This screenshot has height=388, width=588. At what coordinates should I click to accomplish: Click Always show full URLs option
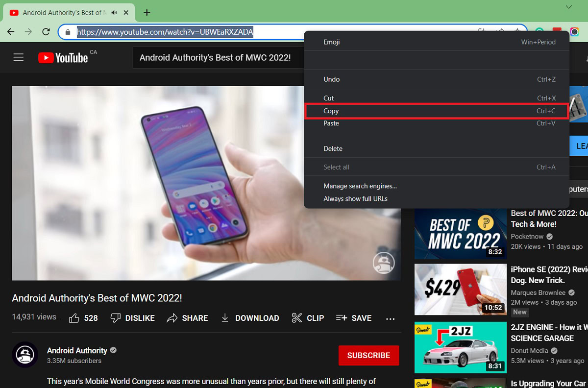click(355, 199)
